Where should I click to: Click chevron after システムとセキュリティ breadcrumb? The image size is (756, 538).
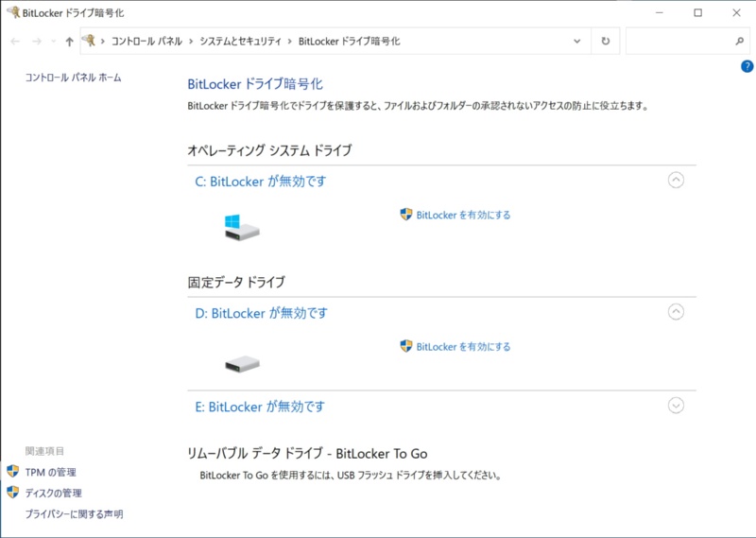tap(290, 42)
